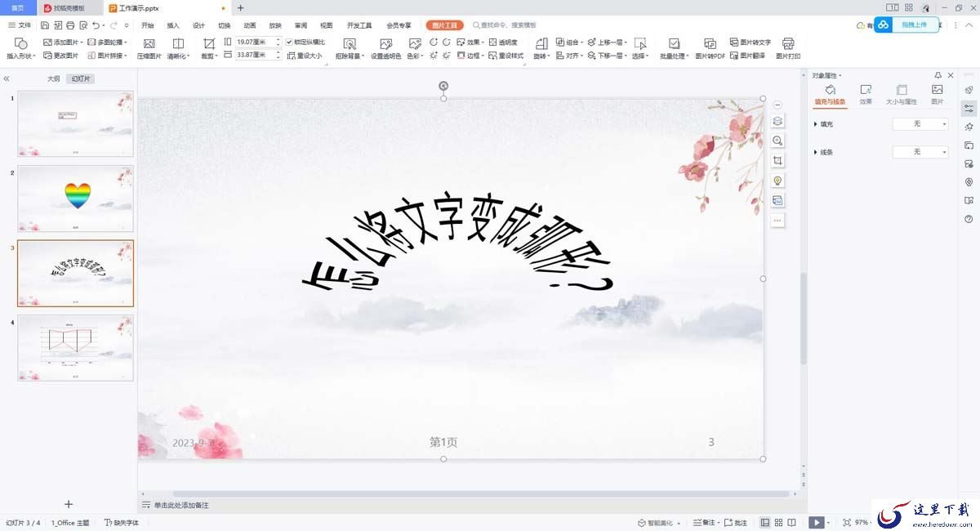The image size is (980, 531).
Task: Click the properties sliders icon in right sidebar
Action: pos(969,108)
